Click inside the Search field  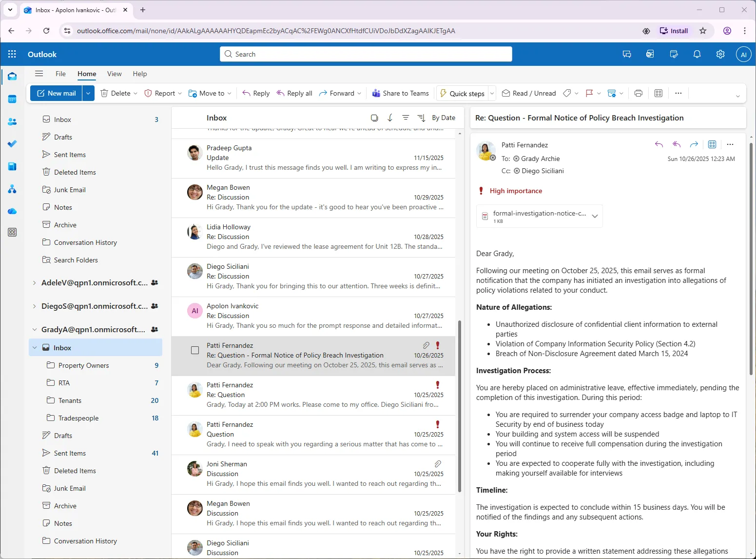coord(366,54)
